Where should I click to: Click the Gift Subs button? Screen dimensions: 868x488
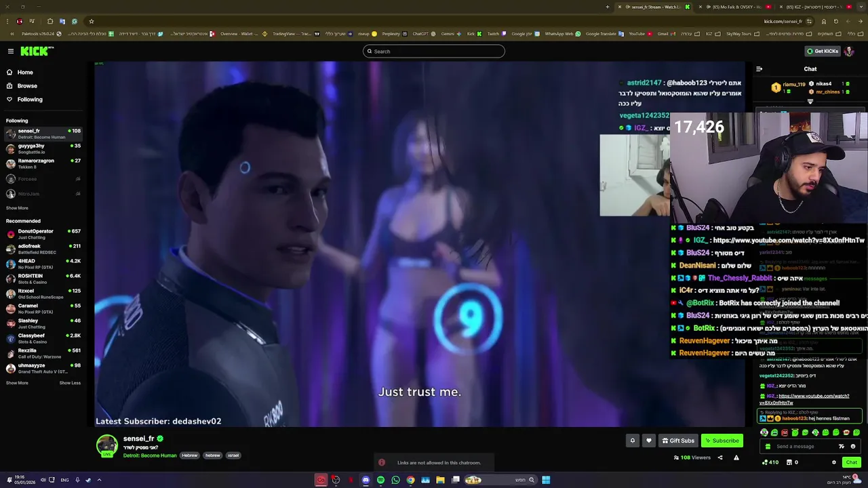pos(678,441)
